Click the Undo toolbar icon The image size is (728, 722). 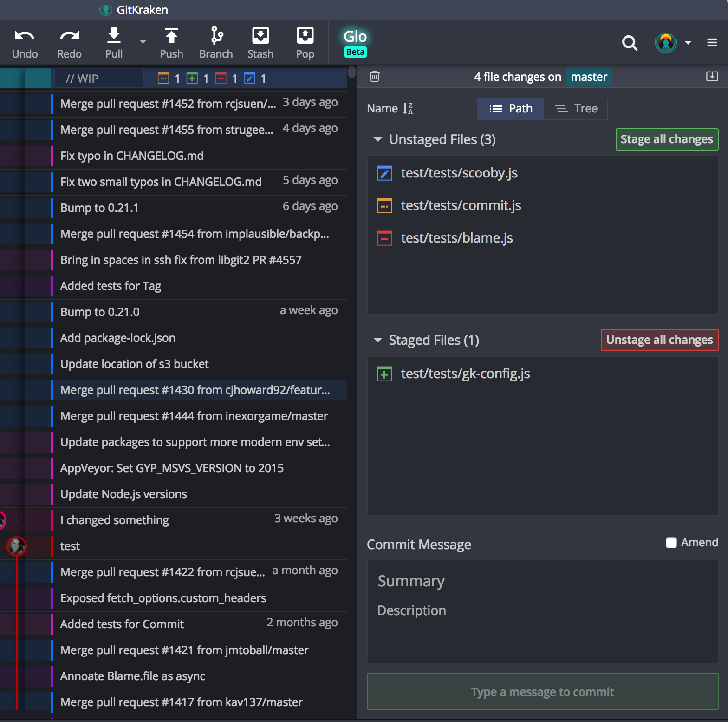tap(25, 36)
